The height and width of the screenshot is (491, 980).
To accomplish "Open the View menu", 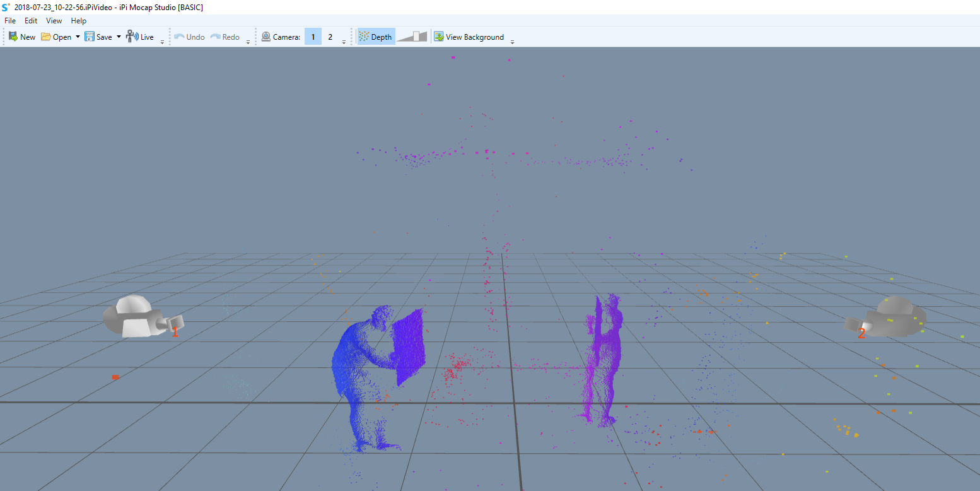I will (x=54, y=21).
